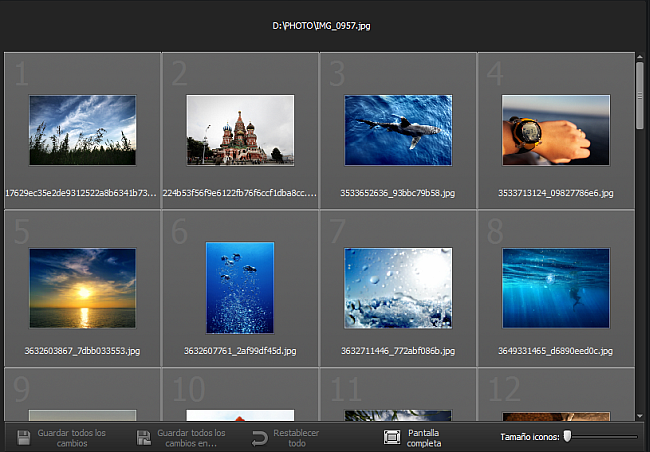The width and height of the screenshot is (650, 452).
Task: Click the vertical scrollbar thumb
Action: coord(640,95)
